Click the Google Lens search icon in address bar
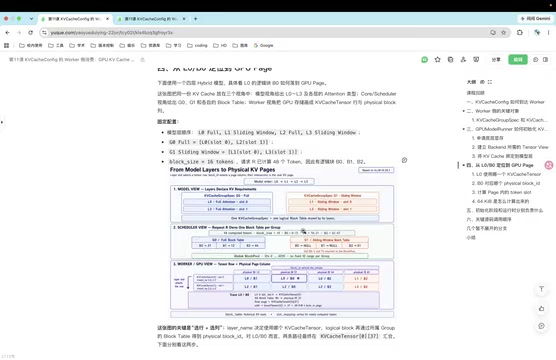The width and height of the screenshot is (556, 360). click(x=493, y=33)
